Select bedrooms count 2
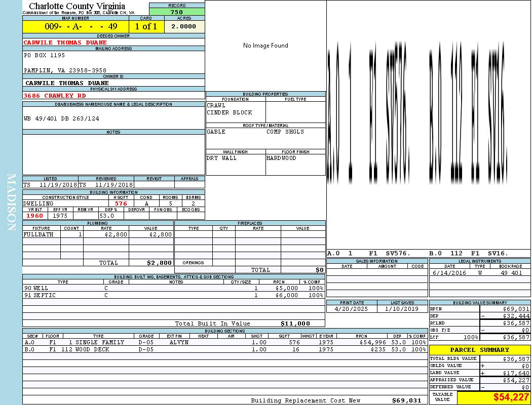532x405 pixels. [193, 204]
